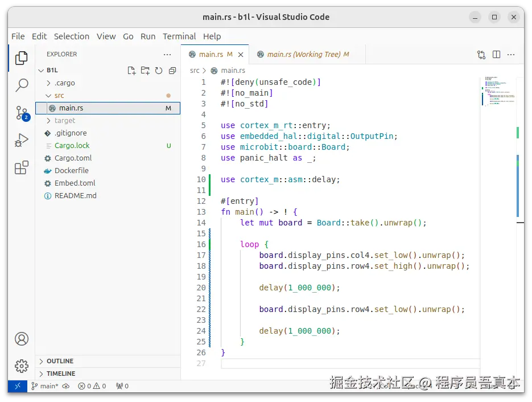This screenshot has width=532, height=402.
Task: Open Explorer views and more actions menu
Action: 167,54
